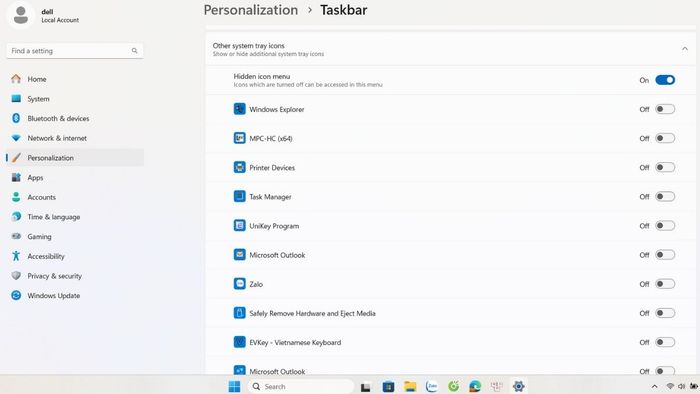Click the EVKey Vietnamese Keyboard row icon
700x394 pixels.
click(240, 342)
